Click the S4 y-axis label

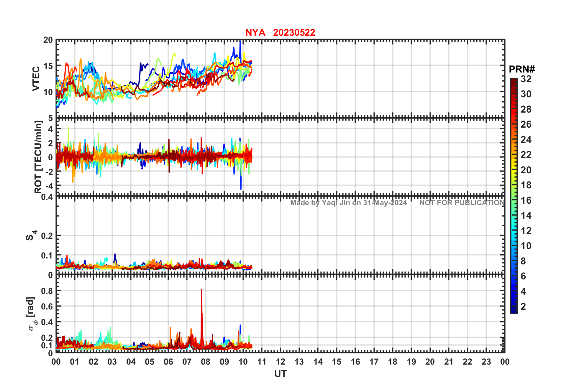coord(31,235)
